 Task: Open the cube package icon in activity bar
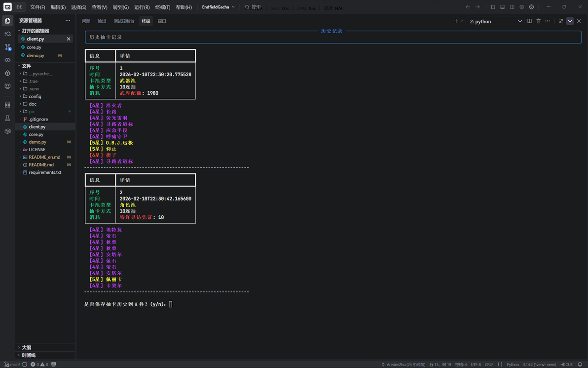(x=7, y=131)
